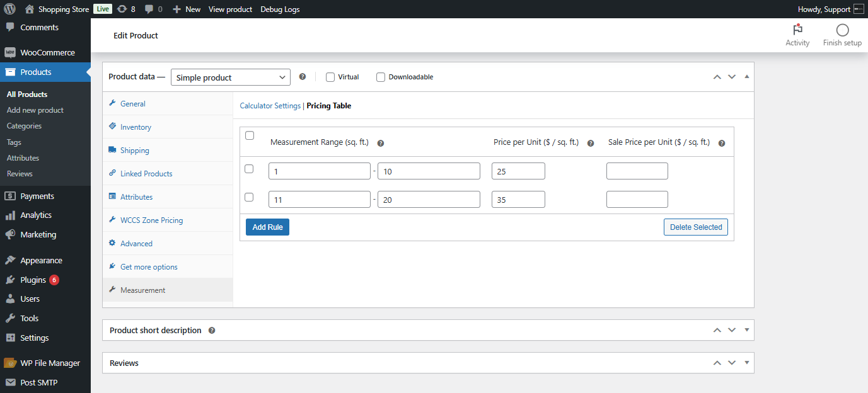Click the plus New icon
This screenshot has width=868, height=393.
coord(177,9)
